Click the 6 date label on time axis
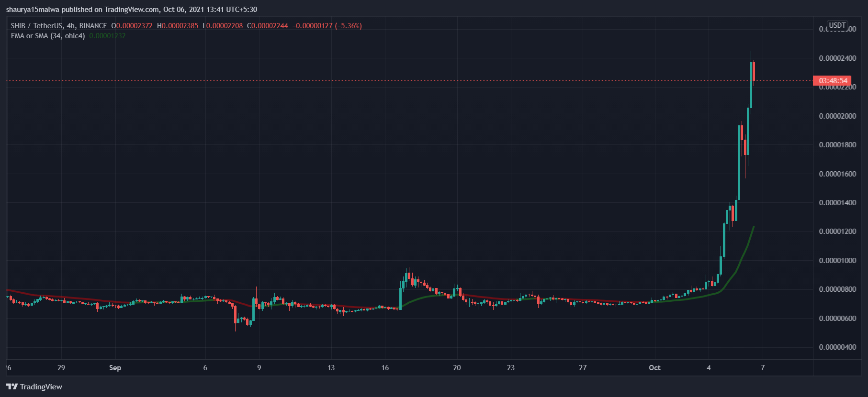This screenshot has height=397, width=868. [205, 368]
